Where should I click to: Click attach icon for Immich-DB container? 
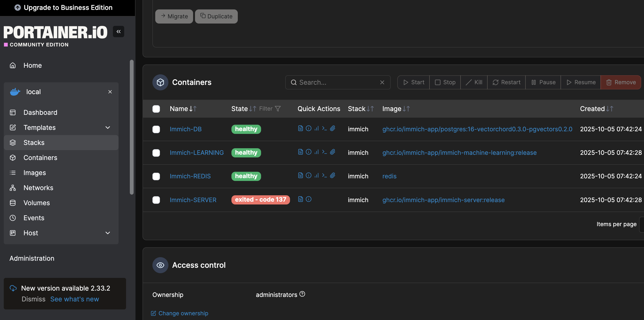[x=333, y=128]
